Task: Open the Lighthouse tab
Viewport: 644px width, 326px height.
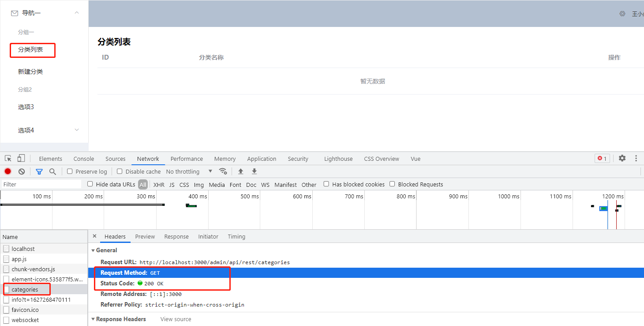Action: 338,159
